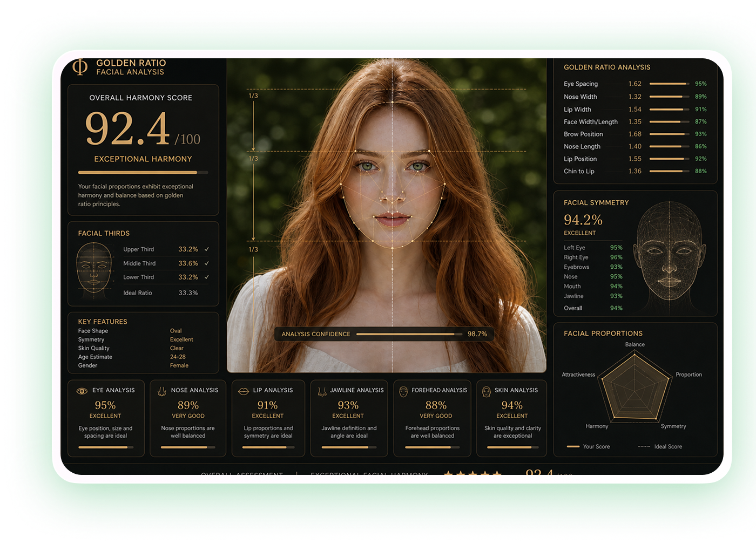Click the Jawline 93% symmetry row
The width and height of the screenshot is (756, 544).
pos(593,296)
